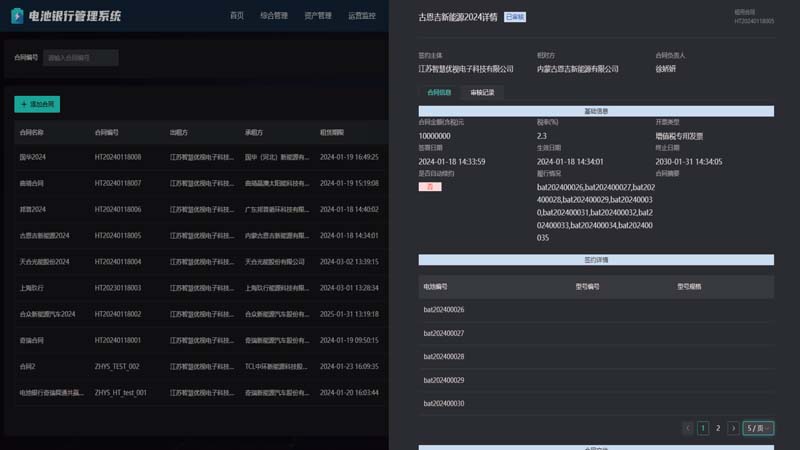Click the red 否 auto-renewal tag

point(430,187)
